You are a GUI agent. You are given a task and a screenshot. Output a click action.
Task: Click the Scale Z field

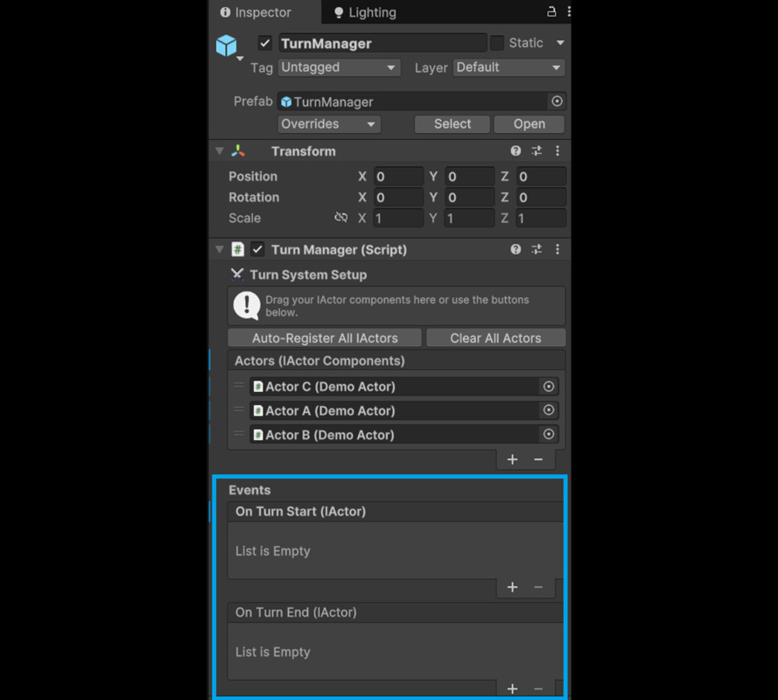point(540,218)
